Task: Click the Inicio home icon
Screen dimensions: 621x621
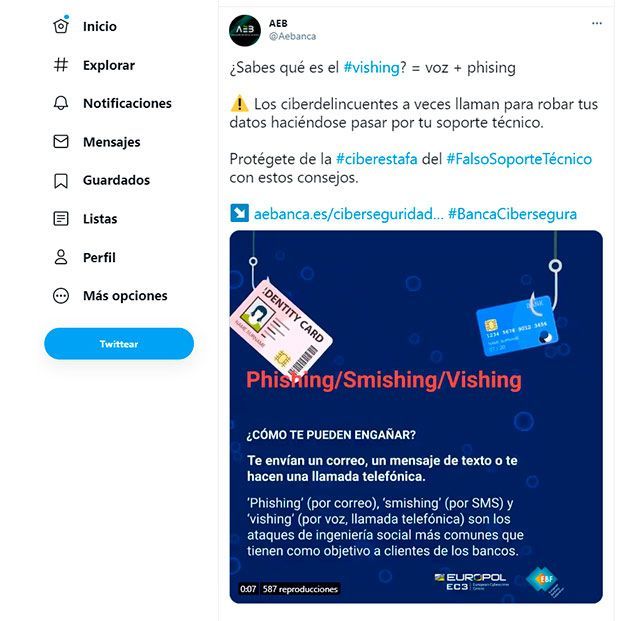Action: [61, 26]
